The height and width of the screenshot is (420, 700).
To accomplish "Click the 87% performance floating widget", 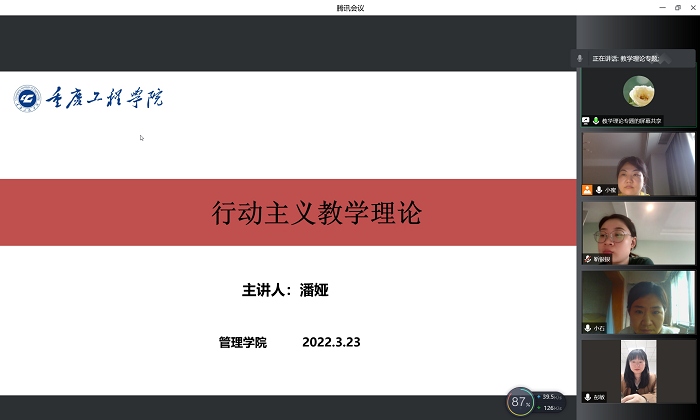I will coord(519,402).
